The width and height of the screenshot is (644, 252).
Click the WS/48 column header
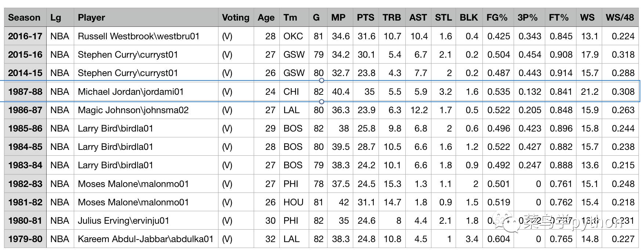coord(620,18)
